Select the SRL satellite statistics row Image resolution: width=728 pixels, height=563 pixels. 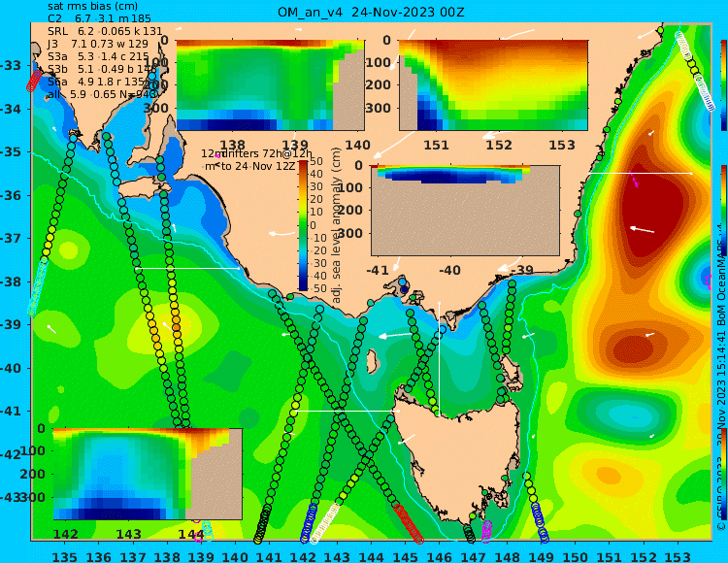tap(105, 31)
